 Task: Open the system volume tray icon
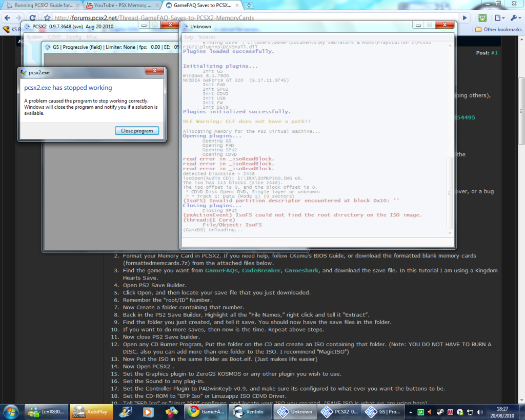click(480, 412)
